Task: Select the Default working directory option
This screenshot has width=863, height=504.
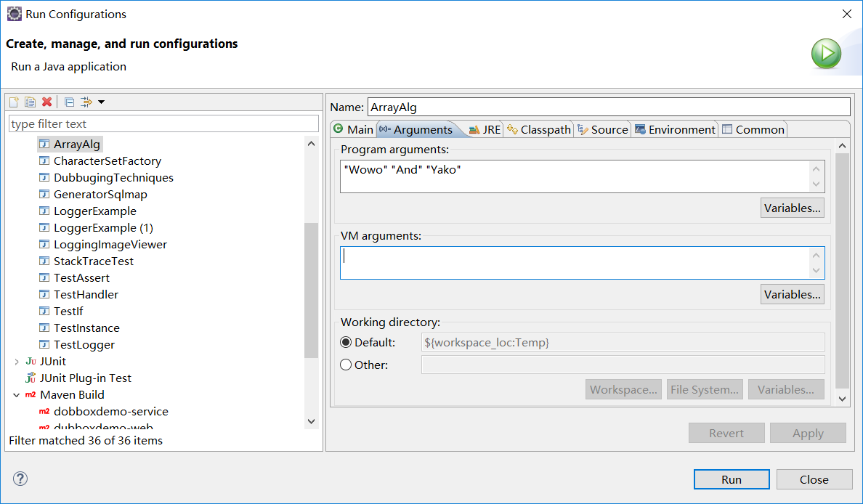Action: [347, 343]
